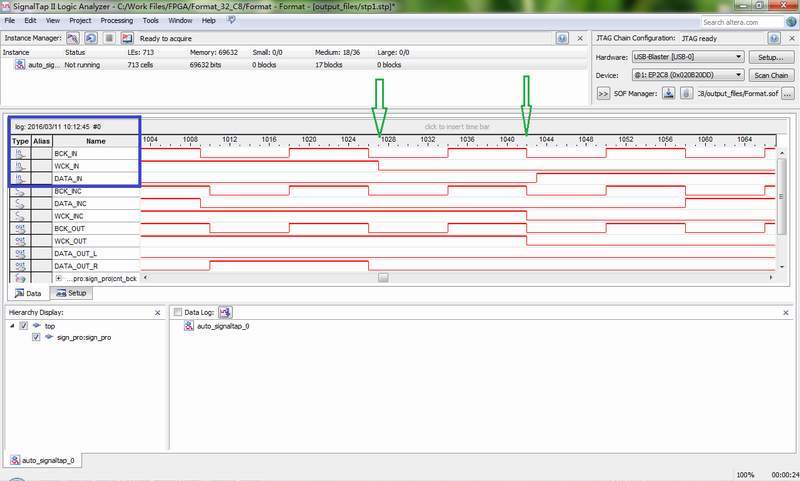Click the type icon for DATA_INC
Screen dimensions: 800x481
pyautogui.click(x=20, y=204)
